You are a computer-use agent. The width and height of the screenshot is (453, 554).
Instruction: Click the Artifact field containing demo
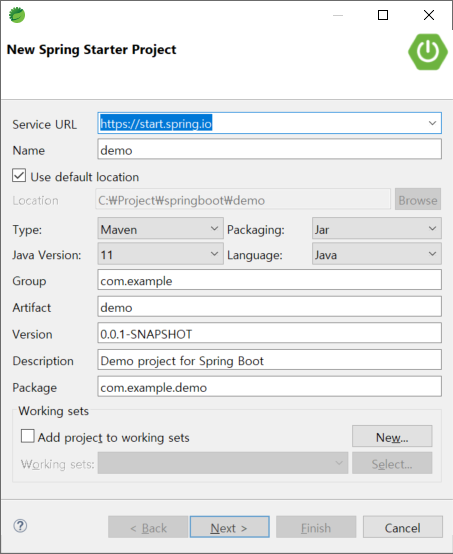coord(269,307)
